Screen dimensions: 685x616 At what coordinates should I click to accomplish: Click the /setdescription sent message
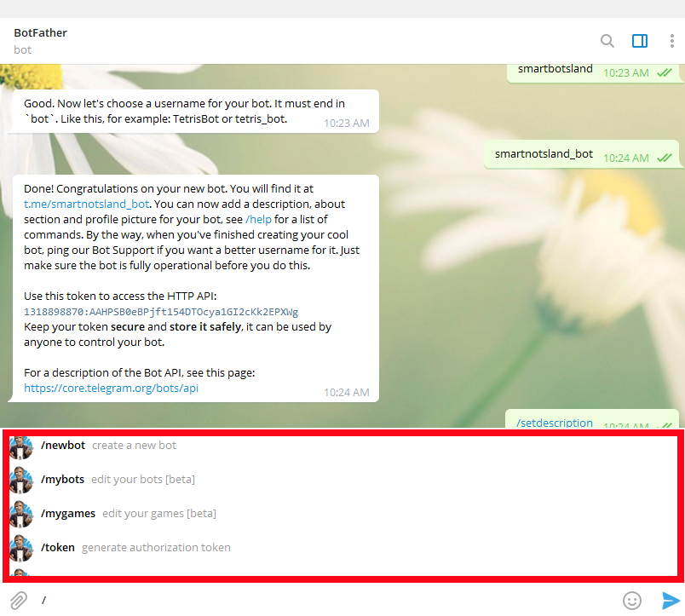pos(555,423)
